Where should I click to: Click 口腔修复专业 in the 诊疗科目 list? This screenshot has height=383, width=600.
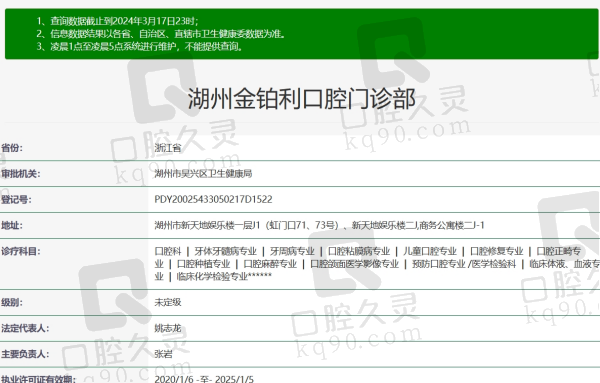(496, 251)
